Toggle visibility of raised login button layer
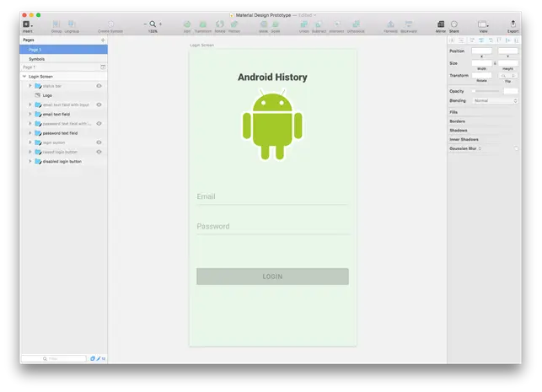Viewport: 542px width, 392px height. point(99,152)
